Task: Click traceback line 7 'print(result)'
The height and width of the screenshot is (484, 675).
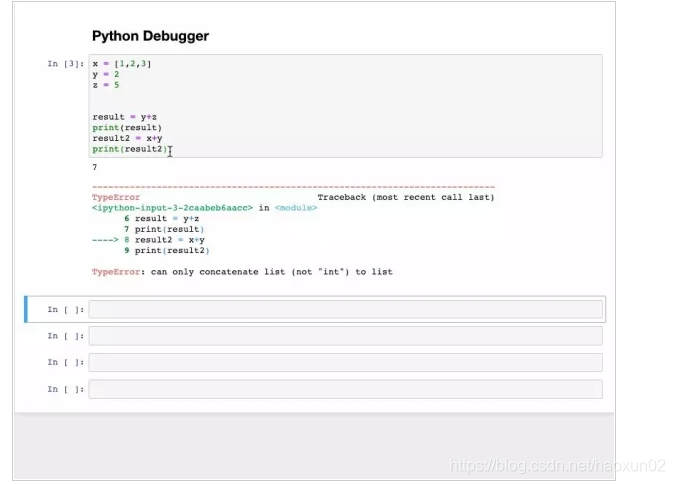Action: coord(164,230)
